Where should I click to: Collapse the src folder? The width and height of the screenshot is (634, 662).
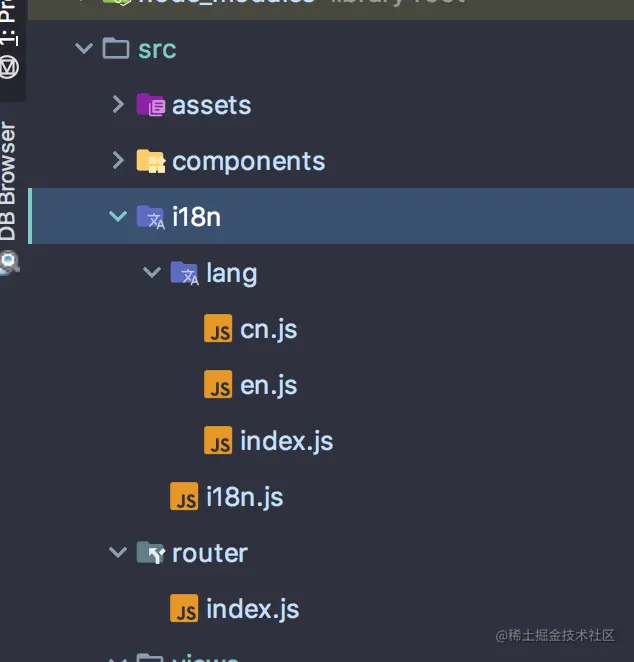point(83,49)
